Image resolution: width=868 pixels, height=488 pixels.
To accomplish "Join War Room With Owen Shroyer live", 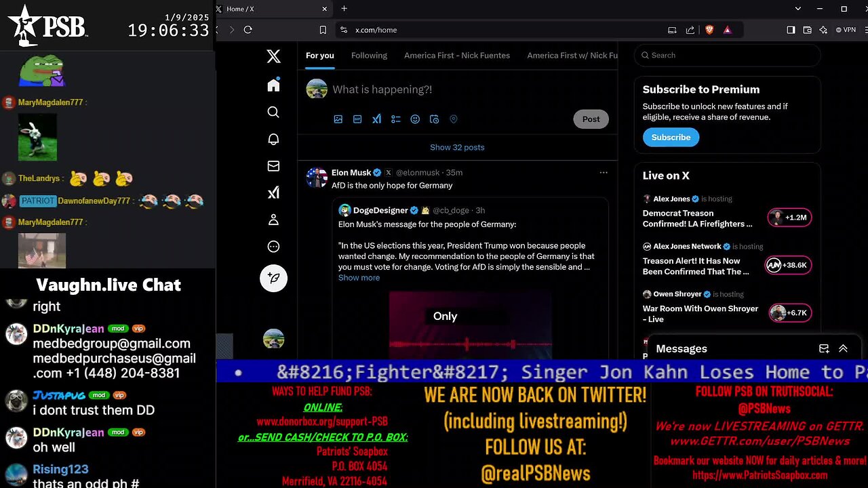I will (x=701, y=313).
